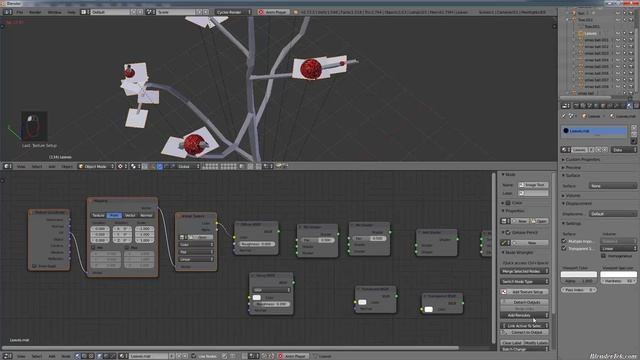640x360 pixels.
Task: Toggle Multiple Importance checkbox in Settings
Action: coord(564,241)
